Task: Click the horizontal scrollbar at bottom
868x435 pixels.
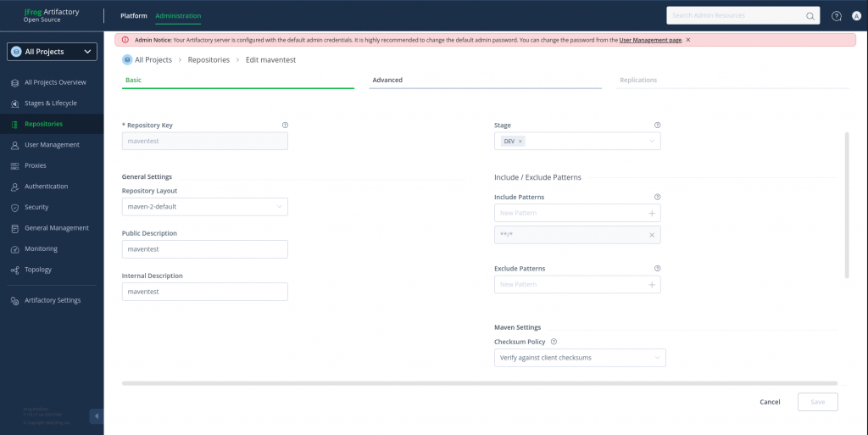Action: [x=479, y=383]
